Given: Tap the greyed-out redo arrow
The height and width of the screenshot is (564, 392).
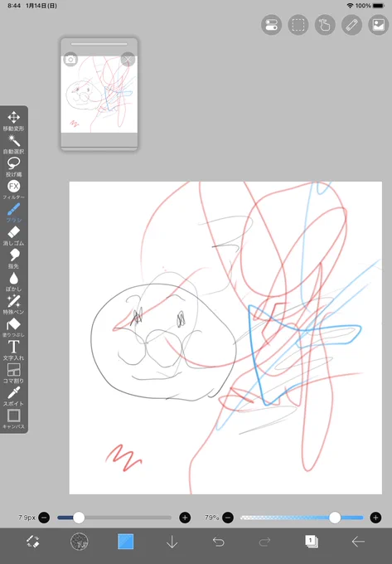Looking at the screenshot, I should (x=265, y=542).
